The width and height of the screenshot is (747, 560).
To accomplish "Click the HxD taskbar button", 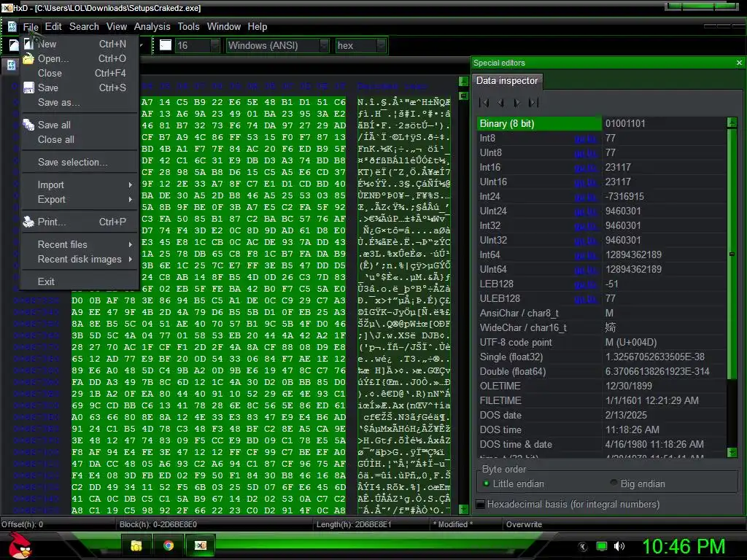I will pyautogui.click(x=201, y=545).
